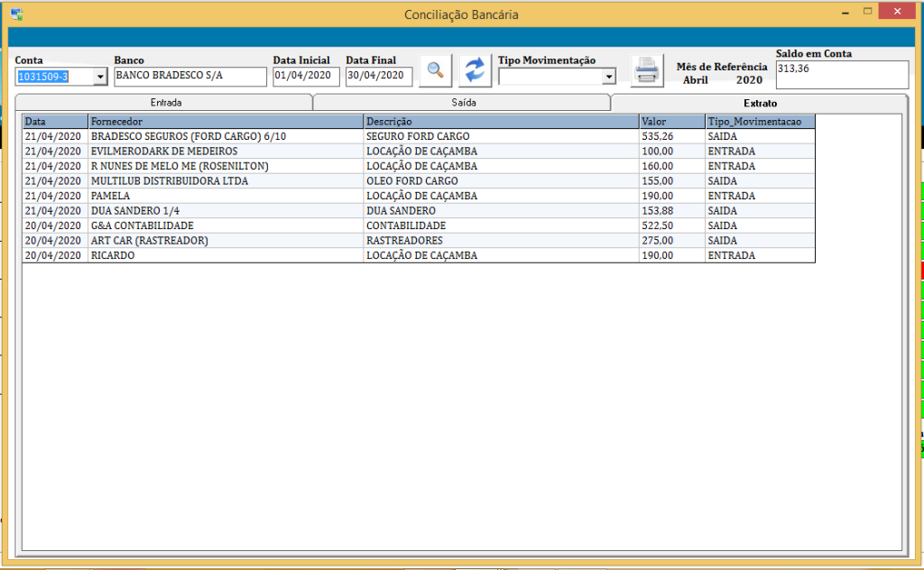Select the MULTILUB DISTRIBUIDORA LTDA row

tap(226, 181)
